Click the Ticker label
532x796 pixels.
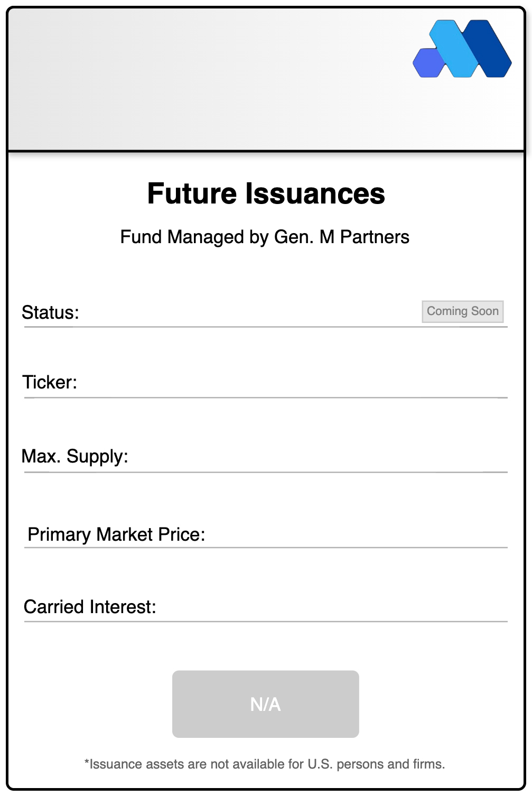(x=50, y=382)
